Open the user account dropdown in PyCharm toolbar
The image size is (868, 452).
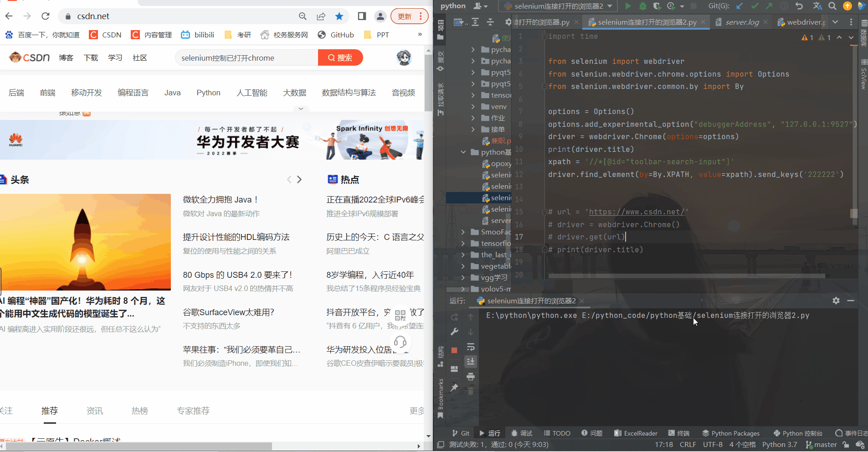coord(481,6)
